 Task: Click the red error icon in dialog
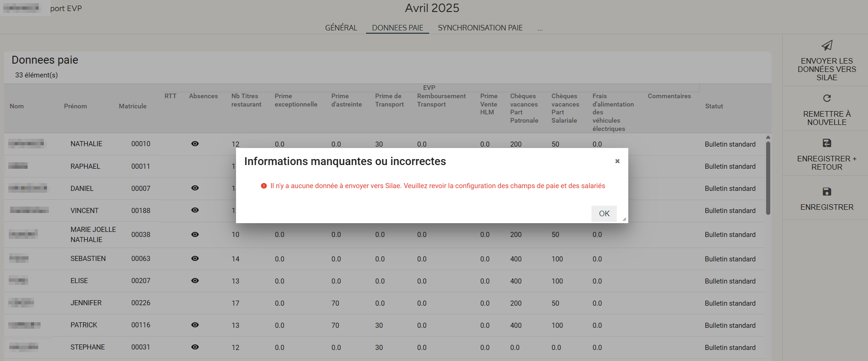(x=264, y=186)
